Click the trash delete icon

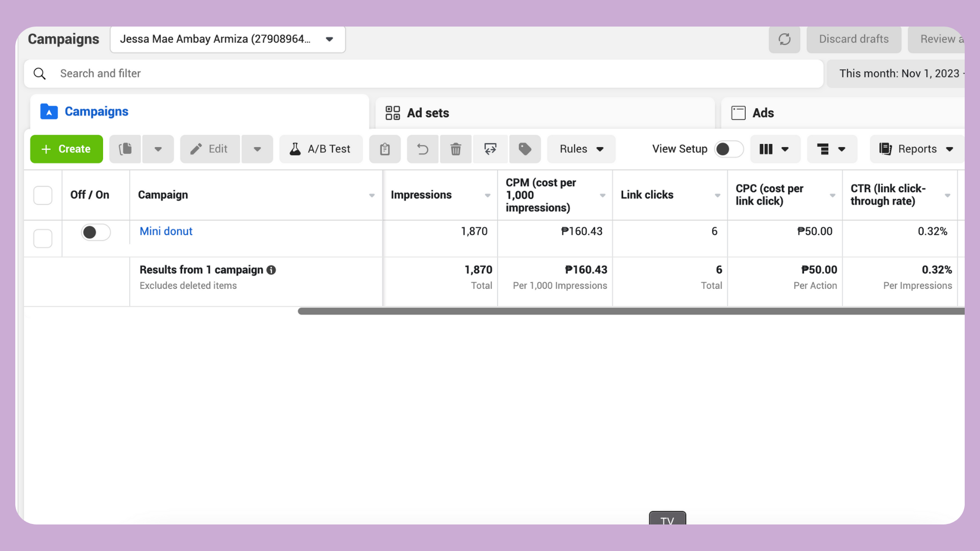[456, 149]
